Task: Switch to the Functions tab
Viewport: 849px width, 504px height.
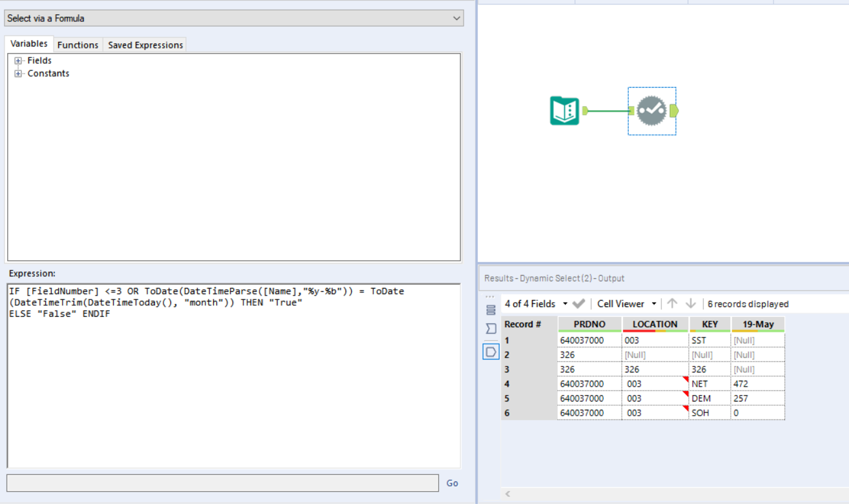Action: 77,45
